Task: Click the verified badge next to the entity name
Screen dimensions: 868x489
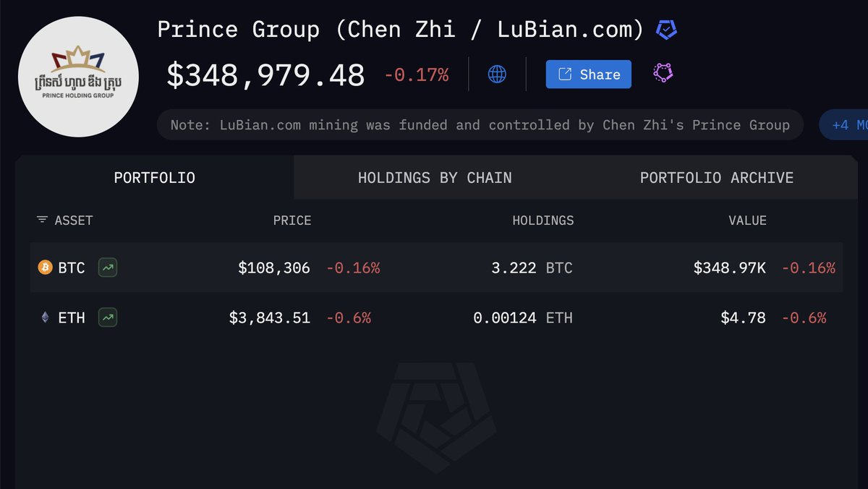Action: coord(666,30)
